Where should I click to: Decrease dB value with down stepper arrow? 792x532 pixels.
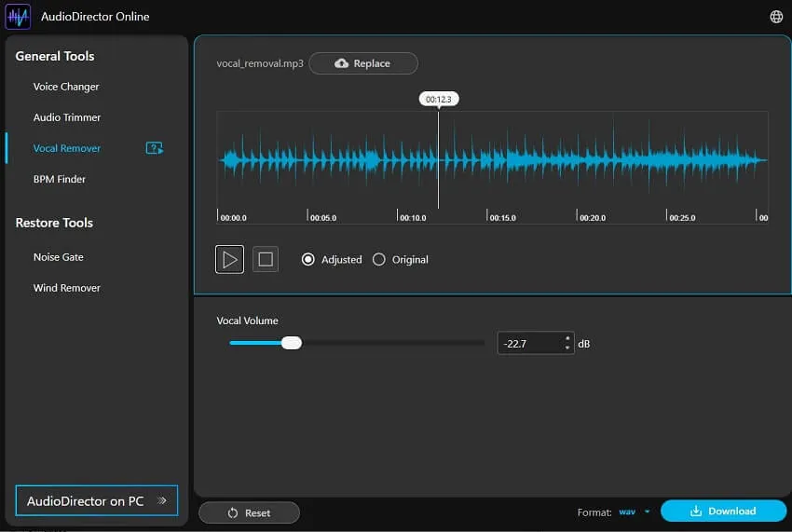[x=567, y=348]
